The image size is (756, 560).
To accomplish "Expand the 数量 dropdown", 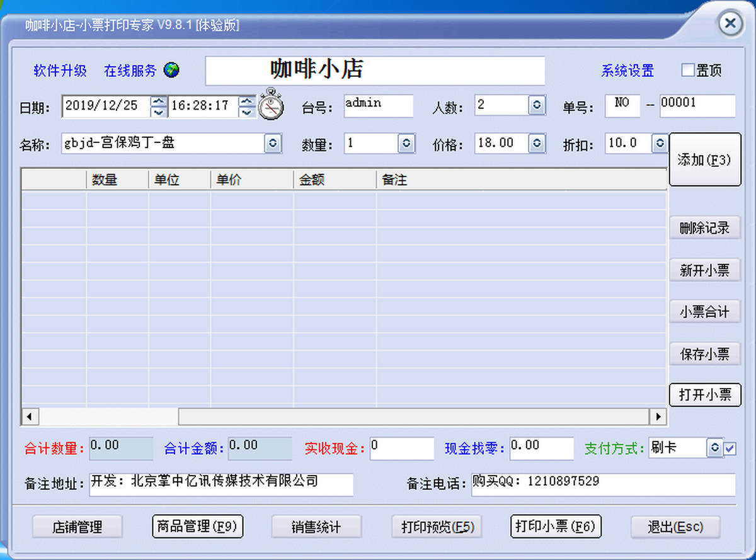I will click(406, 143).
